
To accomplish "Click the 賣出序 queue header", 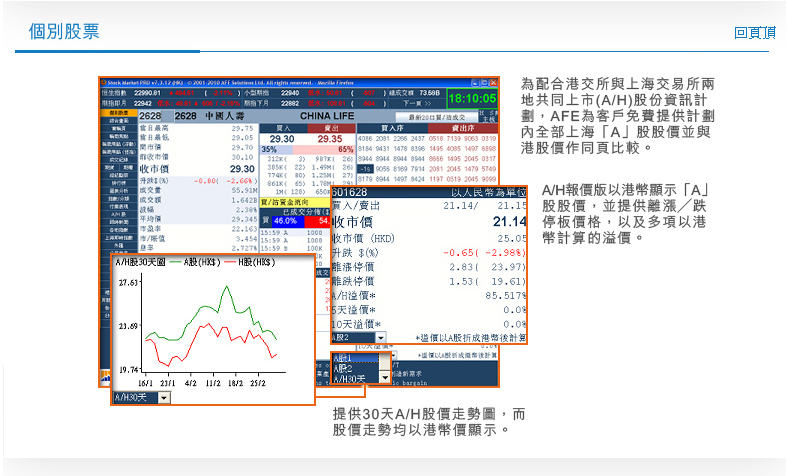I will click(463, 128).
